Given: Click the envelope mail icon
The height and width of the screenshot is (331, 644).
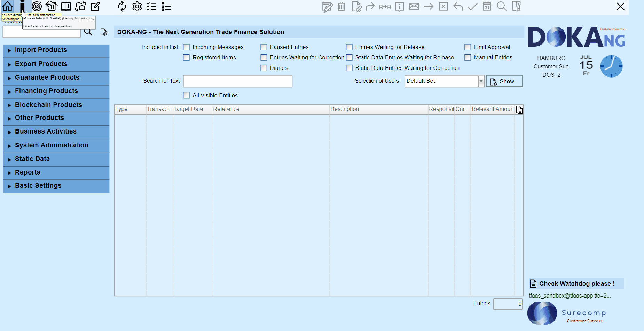Looking at the screenshot, I should tap(414, 6).
